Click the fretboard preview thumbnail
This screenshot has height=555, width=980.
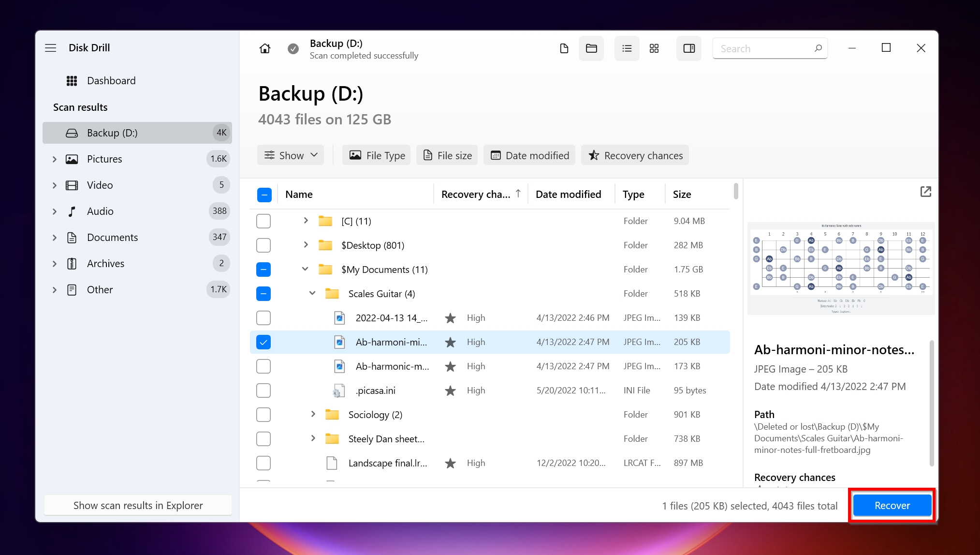pos(841,269)
